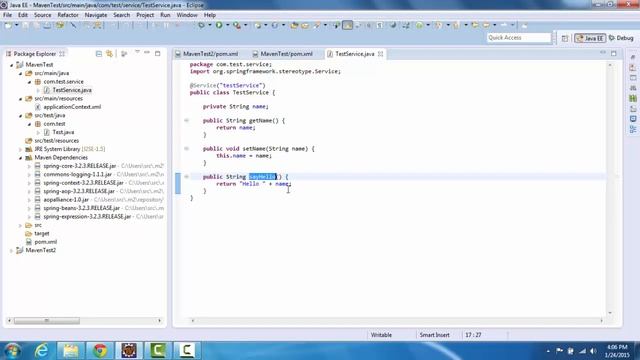640x360 pixels.
Task: Select commons-logging-1.1.1.jar in Maven Dependencies
Action: tap(77, 174)
